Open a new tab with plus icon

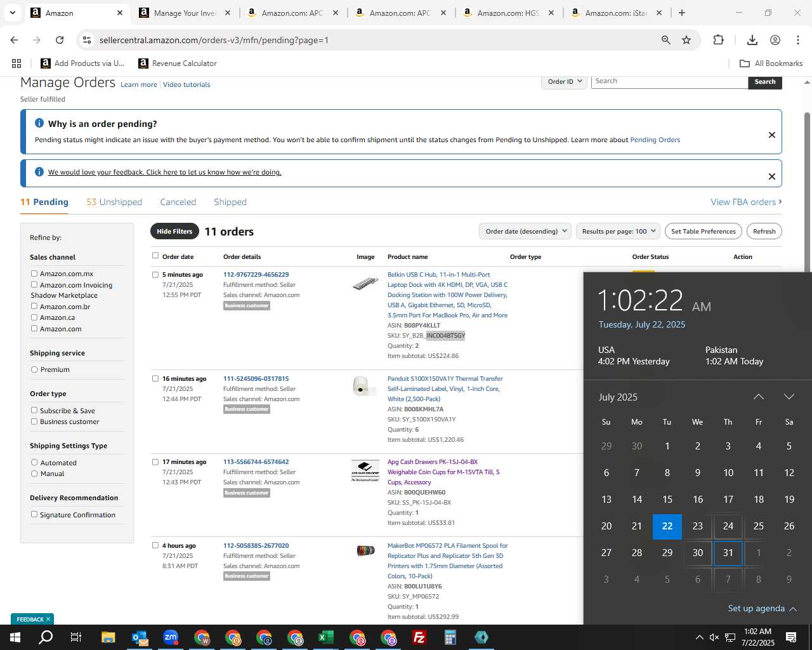click(x=682, y=13)
